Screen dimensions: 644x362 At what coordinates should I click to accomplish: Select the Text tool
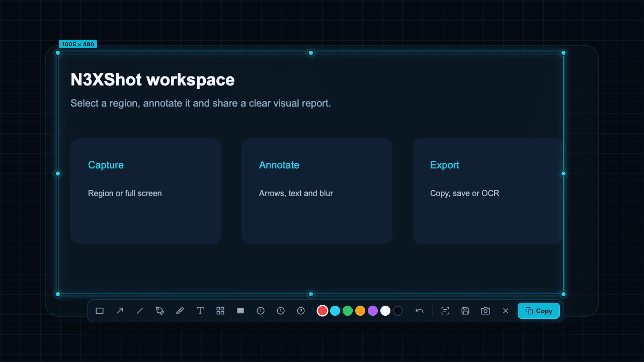pos(200,311)
